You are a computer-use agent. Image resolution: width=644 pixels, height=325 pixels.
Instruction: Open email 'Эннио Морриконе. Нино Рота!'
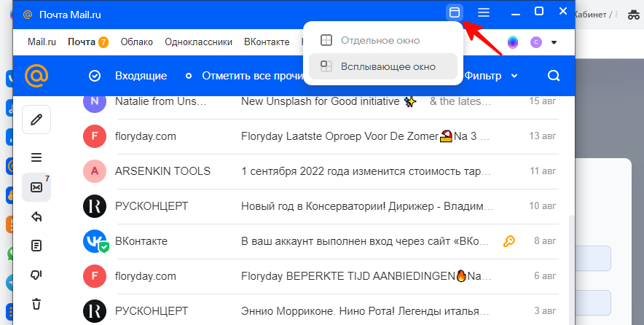366,311
